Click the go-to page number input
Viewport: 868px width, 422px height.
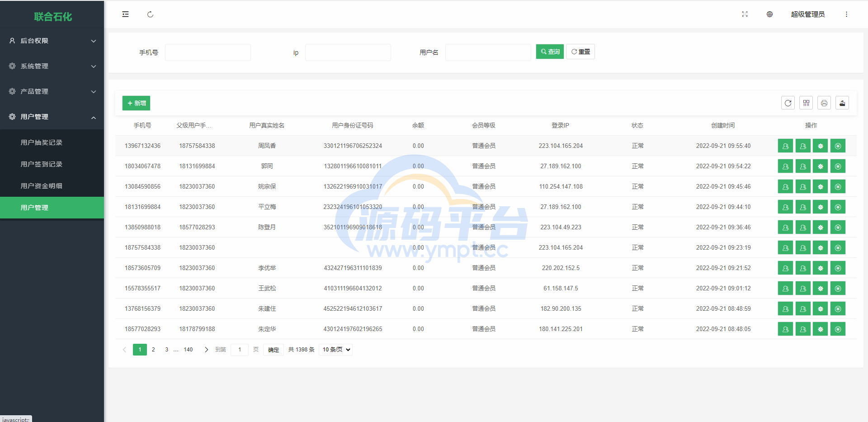click(240, 350)
